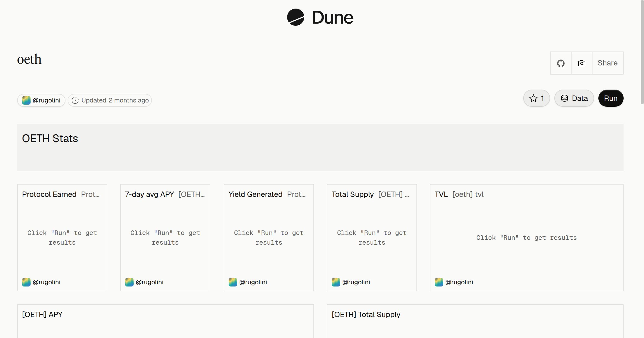Screen dimensions: 644x338
Task: Click the [oeth] tvl query name
Action: click(x=468, y=194)
